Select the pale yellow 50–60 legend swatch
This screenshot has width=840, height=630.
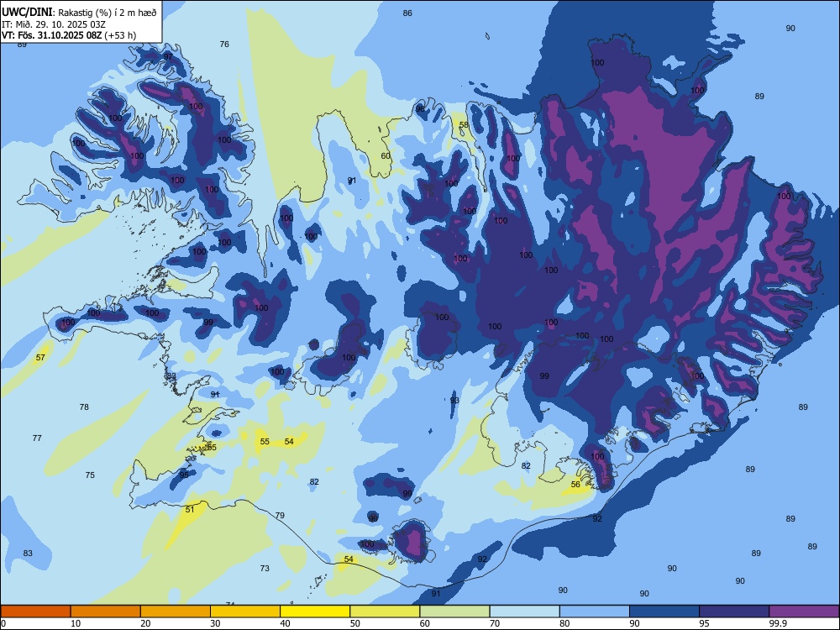tap(386, 612)
